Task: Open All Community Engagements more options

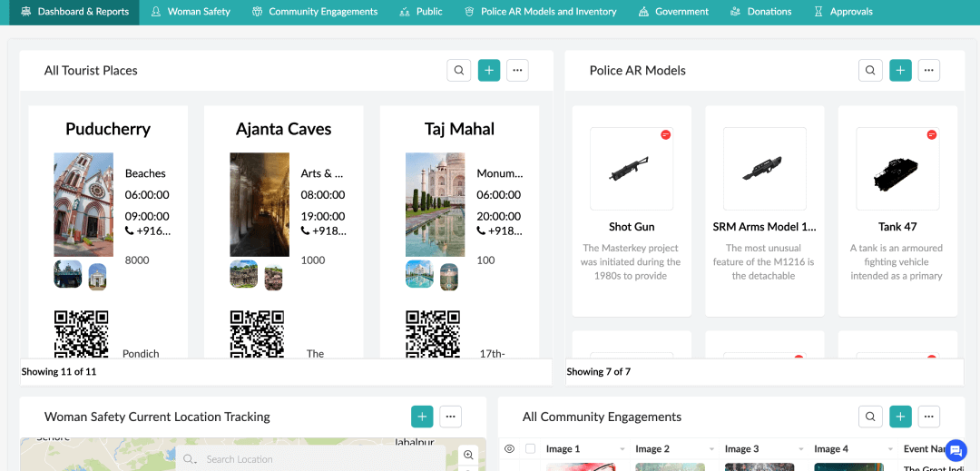Action: pos(929,416)
